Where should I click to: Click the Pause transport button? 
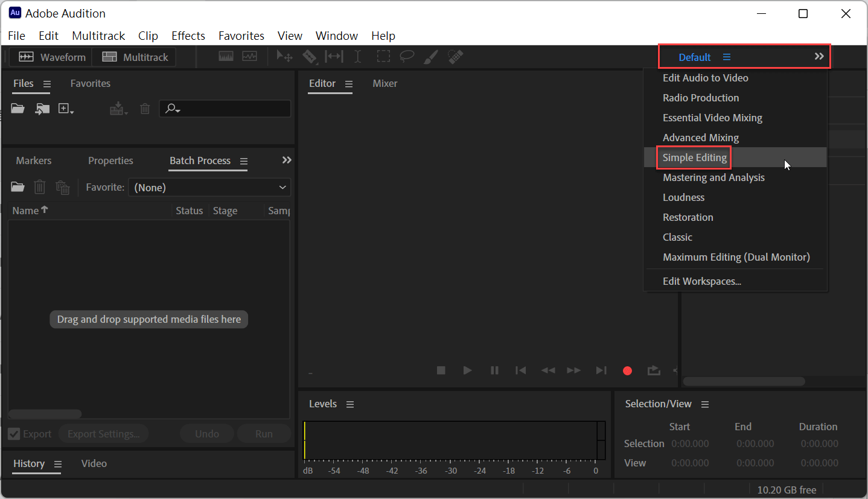tap(494, 370)
